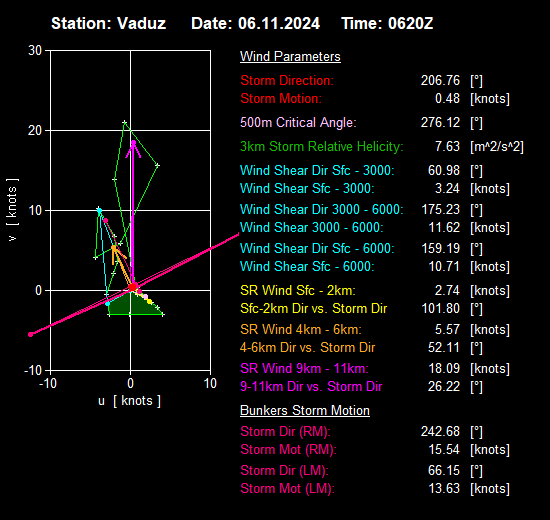Click the pink dot at line's lower-left end

pos(31,334)
